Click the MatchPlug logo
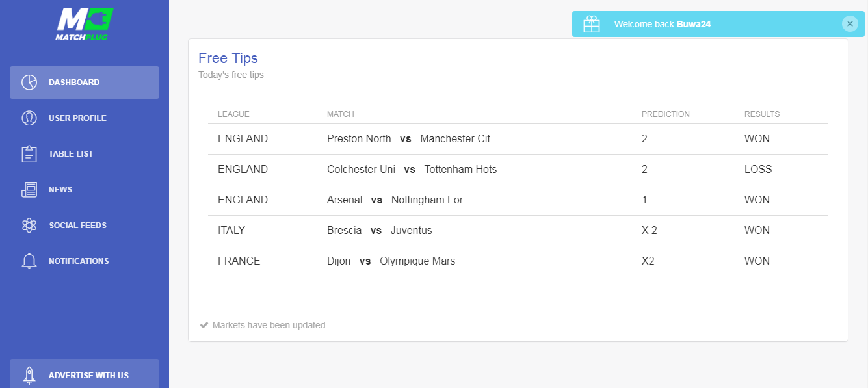The width and height of the screenshot is (868, 388). (x=85, y=24)
